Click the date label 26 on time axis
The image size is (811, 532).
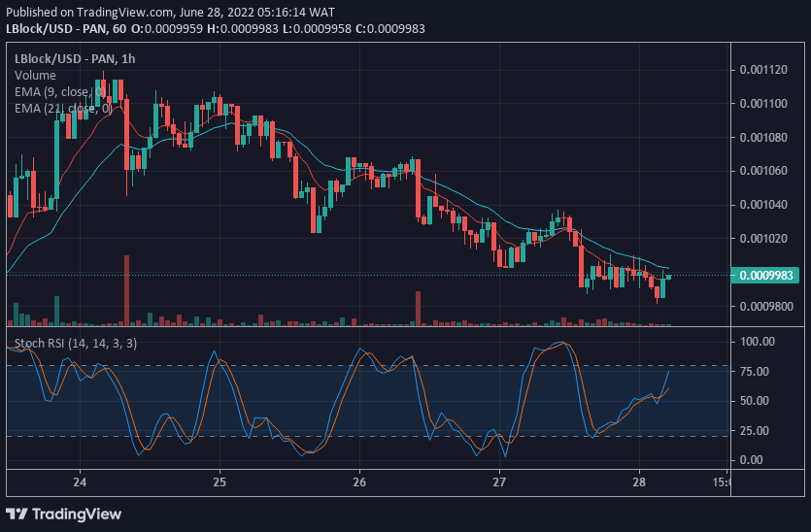[x=359, y=482]
